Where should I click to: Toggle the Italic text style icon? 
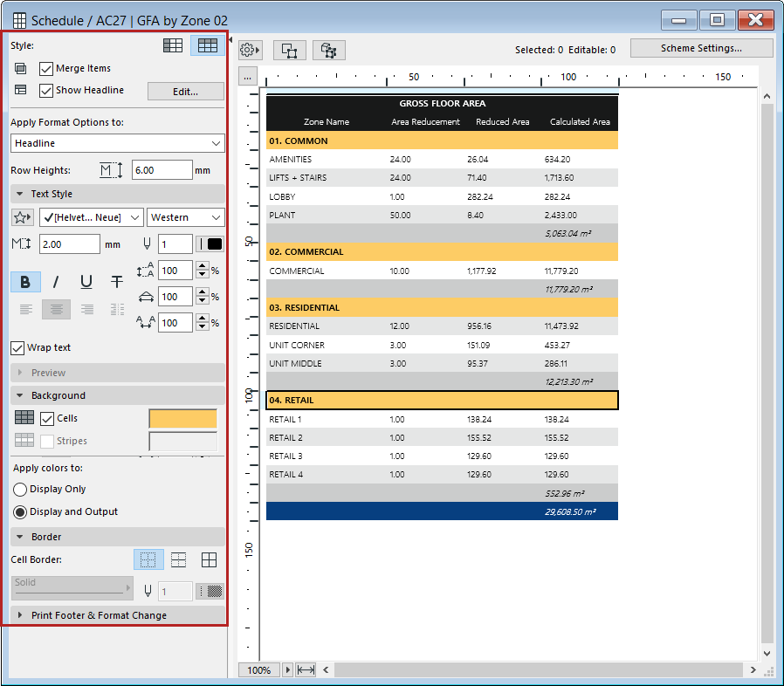pyautogui.click(x=56, y=282)
